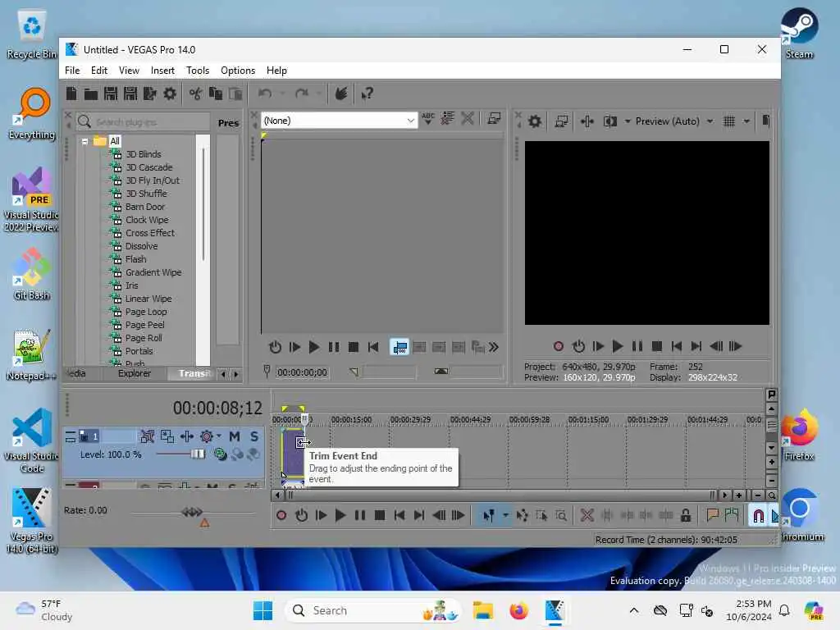
Task: Click the red Record button in the timeline transport
Action: coord(281,515)
